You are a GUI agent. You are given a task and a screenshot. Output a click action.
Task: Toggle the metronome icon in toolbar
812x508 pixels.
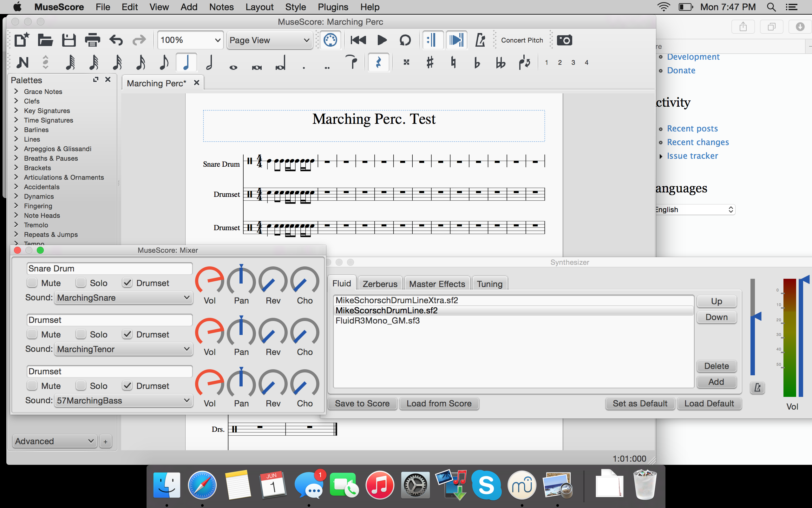(480, 40)
